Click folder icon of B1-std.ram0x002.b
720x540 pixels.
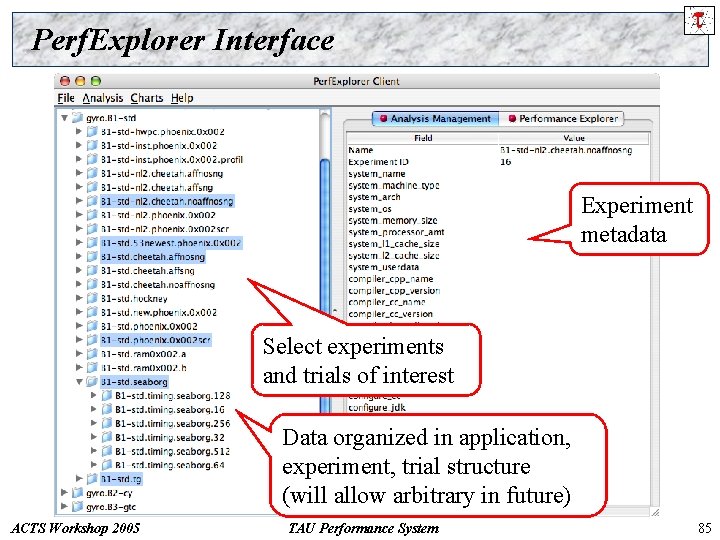pos(92,368)
